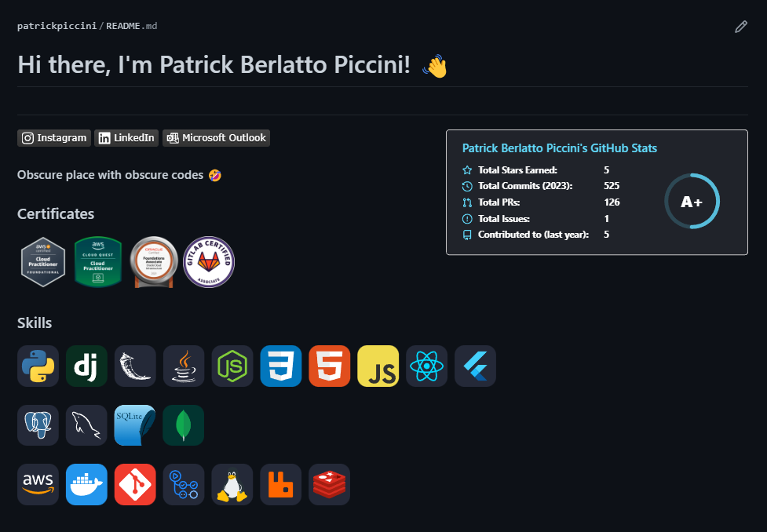Open the Microsoft Outlook badge
The height and width of the screenshot is (532, 767).
[216, 138]
